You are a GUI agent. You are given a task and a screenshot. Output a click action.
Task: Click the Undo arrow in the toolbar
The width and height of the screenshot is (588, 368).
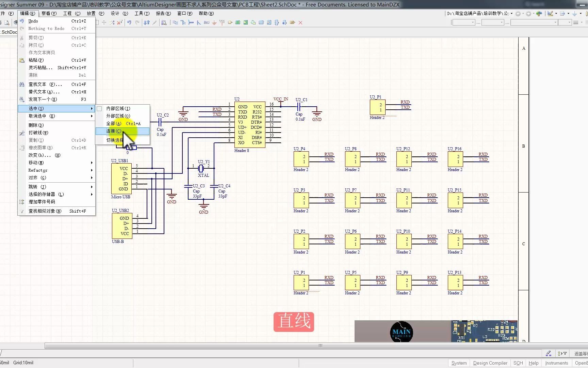click(x=129, y=22)
